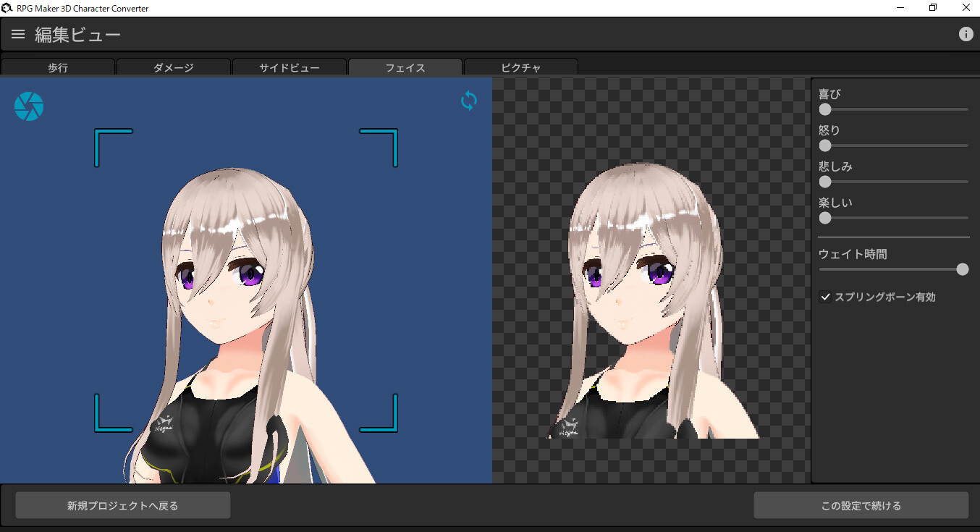Click the rotation reset icon in viewport
The height and width of the screenshot is (532, 980).
tap(468, 101)
